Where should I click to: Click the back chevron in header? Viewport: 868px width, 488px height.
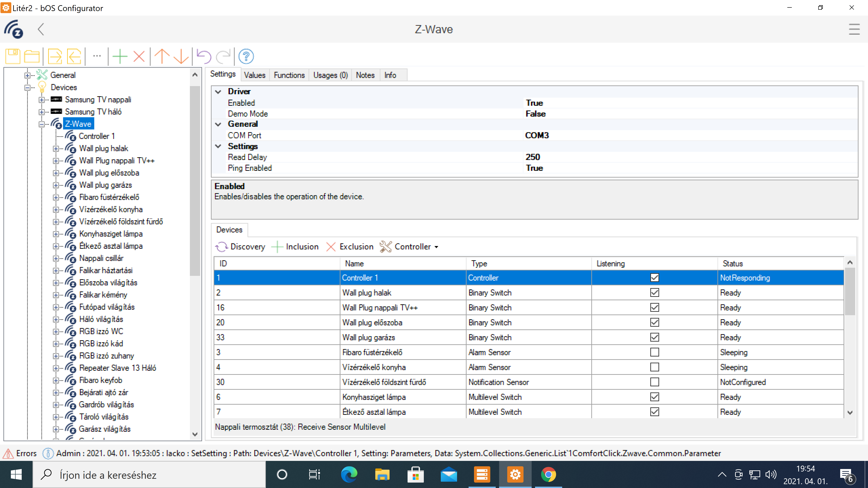[x=41, y=29]
